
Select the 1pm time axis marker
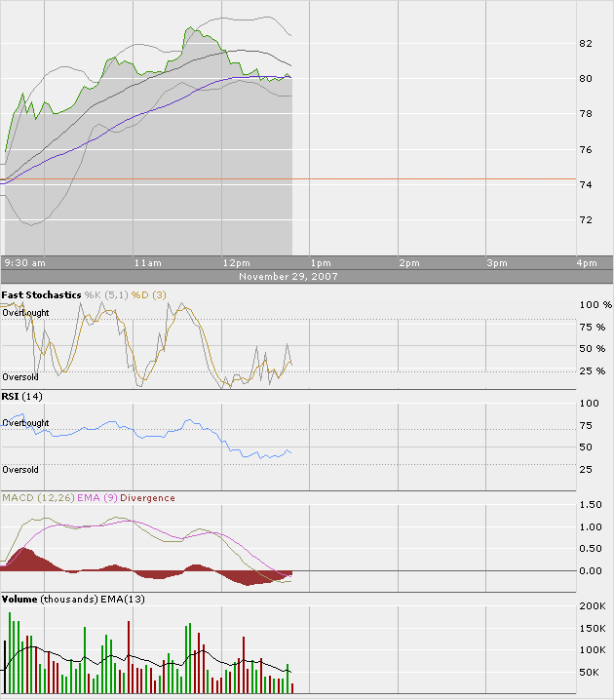click(320, 263)
